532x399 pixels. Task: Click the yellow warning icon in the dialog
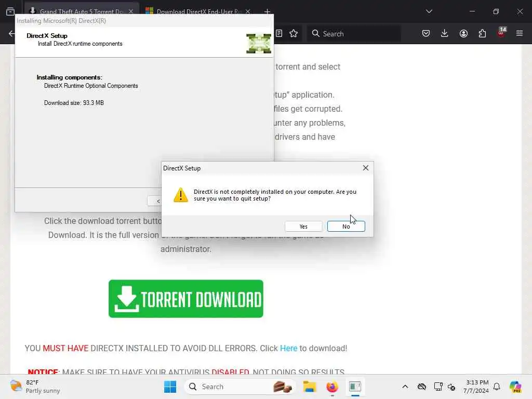(x=180, y=195)
